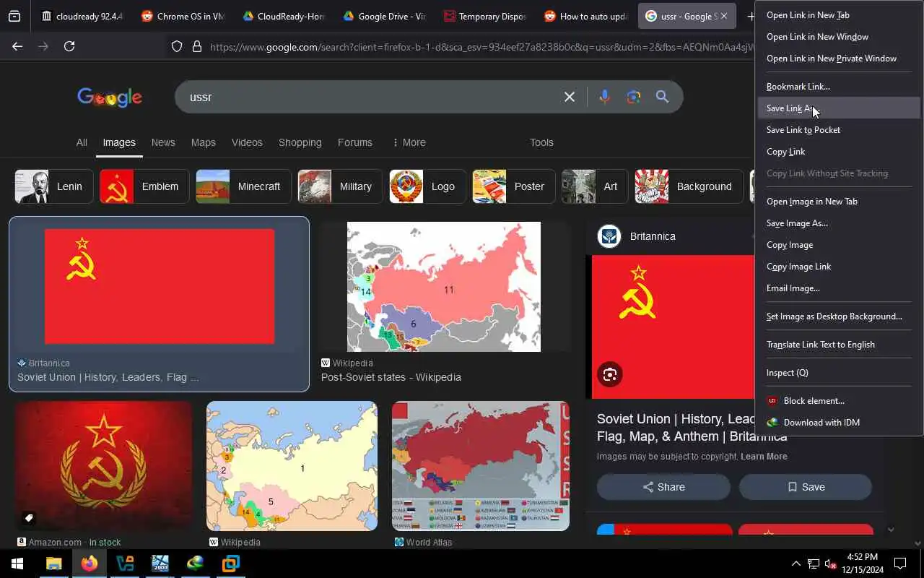This screenshot has width=924, height=578.
Task: Click Share button in preview panel
Action: pyautogui.click(x=663, y=487)
